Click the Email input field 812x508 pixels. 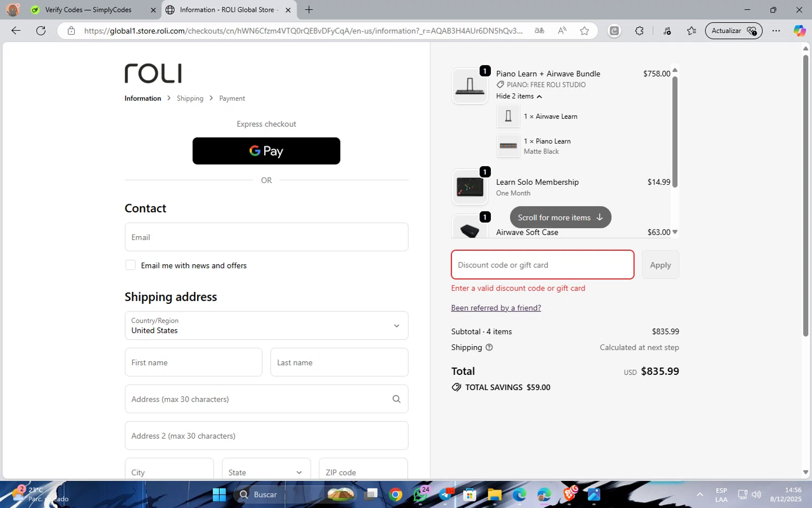tap(266, 237)
